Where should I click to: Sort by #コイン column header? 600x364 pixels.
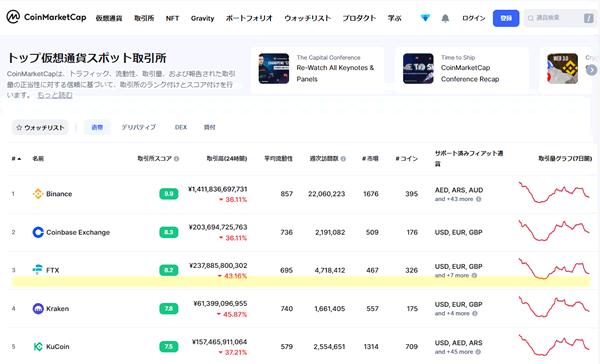pyautogui.click(x=406, y=158)
